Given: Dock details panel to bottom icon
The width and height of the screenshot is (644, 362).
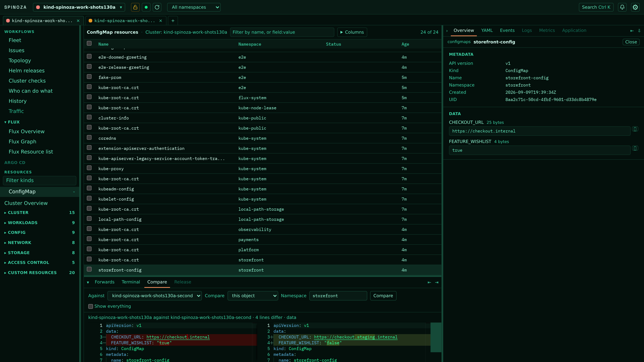Looking at the screenshot, I should tap(639, 31).
